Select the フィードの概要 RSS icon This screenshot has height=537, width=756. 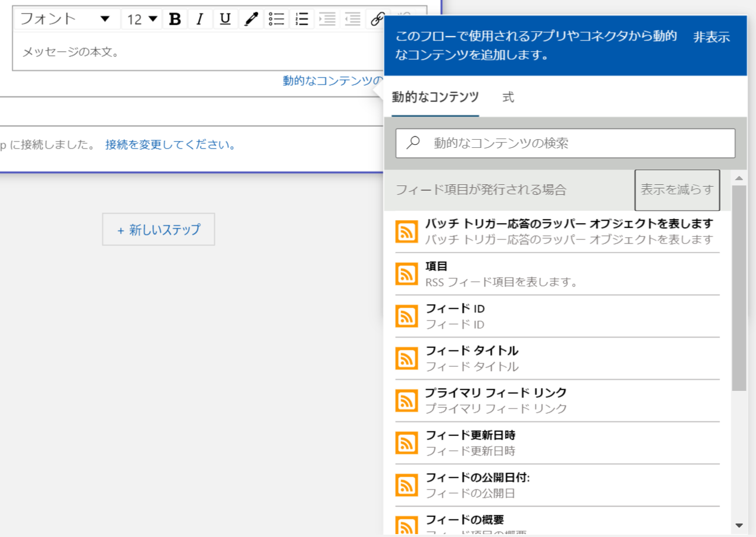coord(406,526)
